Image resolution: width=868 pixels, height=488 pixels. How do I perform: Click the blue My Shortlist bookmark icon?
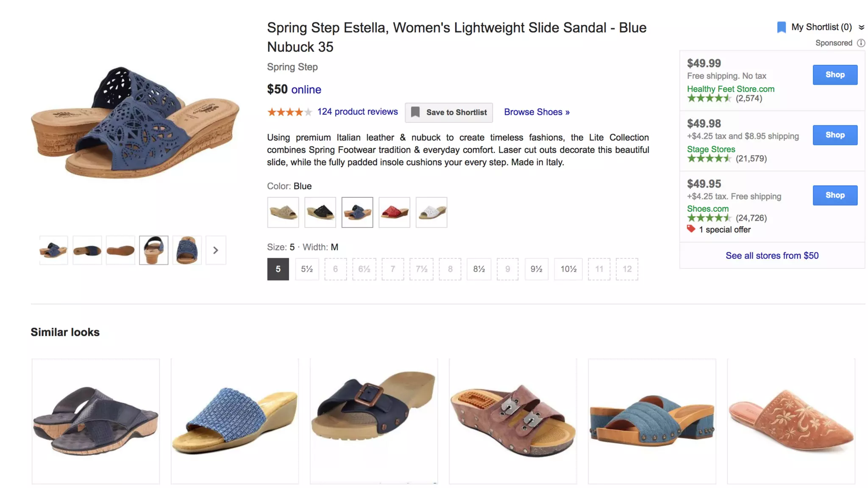point(781,28)
